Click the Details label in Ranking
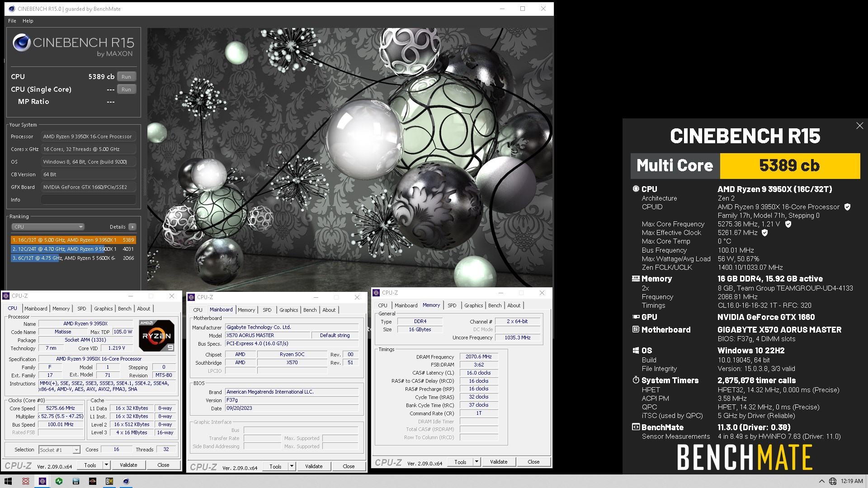 tap(118, 227)
